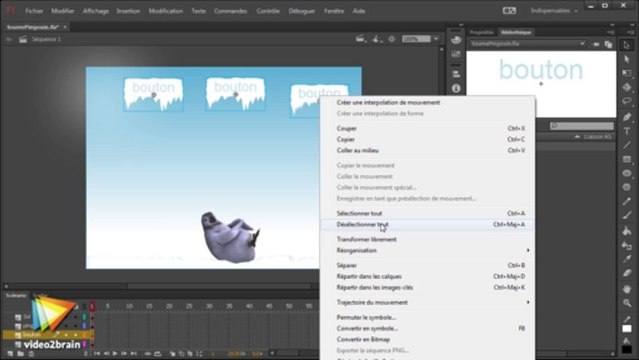Toggle outline square of bottom magenta layer

click(x=85, y=344)
